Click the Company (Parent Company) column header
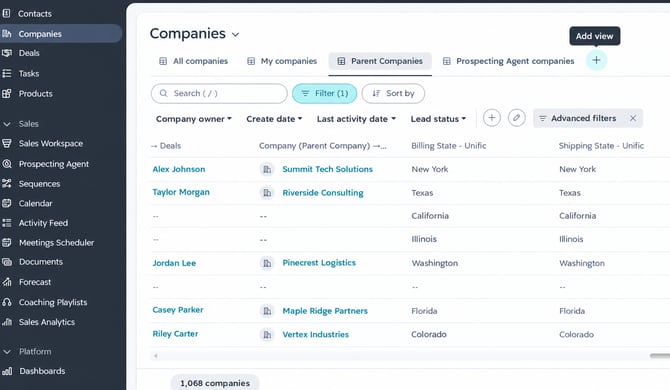 click(323, 146)
